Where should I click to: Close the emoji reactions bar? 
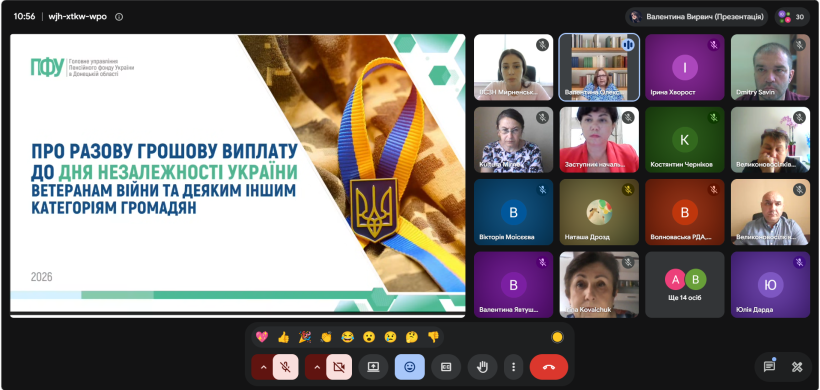(409, 367)
